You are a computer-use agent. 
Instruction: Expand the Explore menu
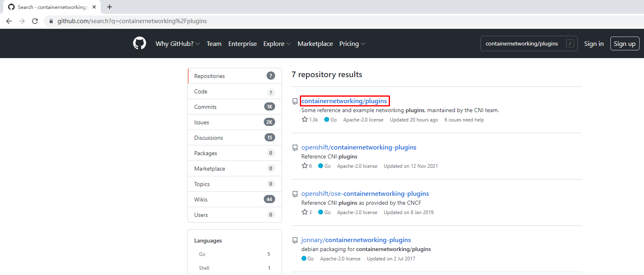pyautogui.click(x=277, y=43)
